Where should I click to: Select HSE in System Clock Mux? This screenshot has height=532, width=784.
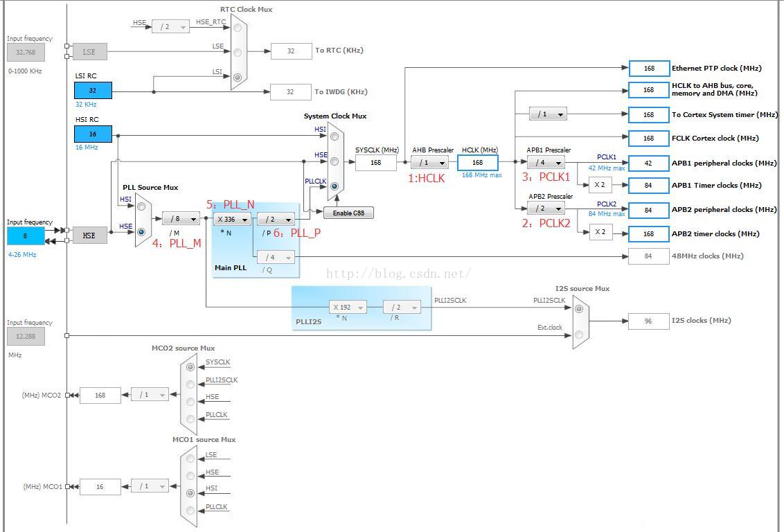[x=335, y=161]
